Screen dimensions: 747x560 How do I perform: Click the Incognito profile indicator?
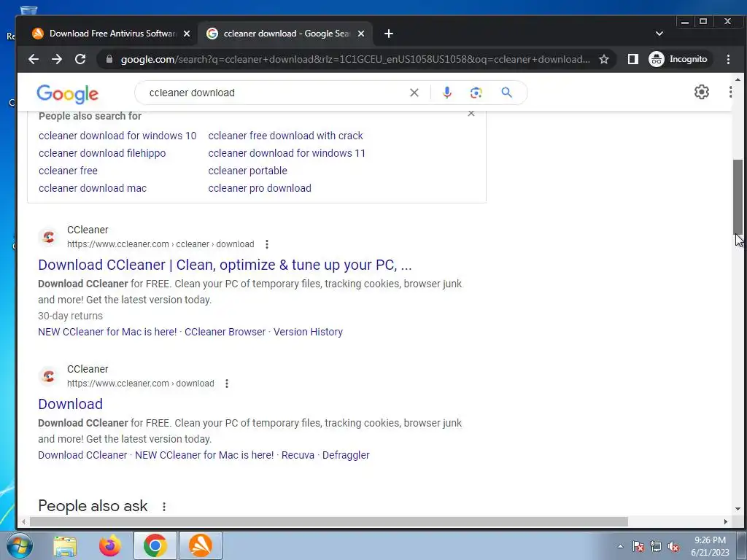[679, 59]
